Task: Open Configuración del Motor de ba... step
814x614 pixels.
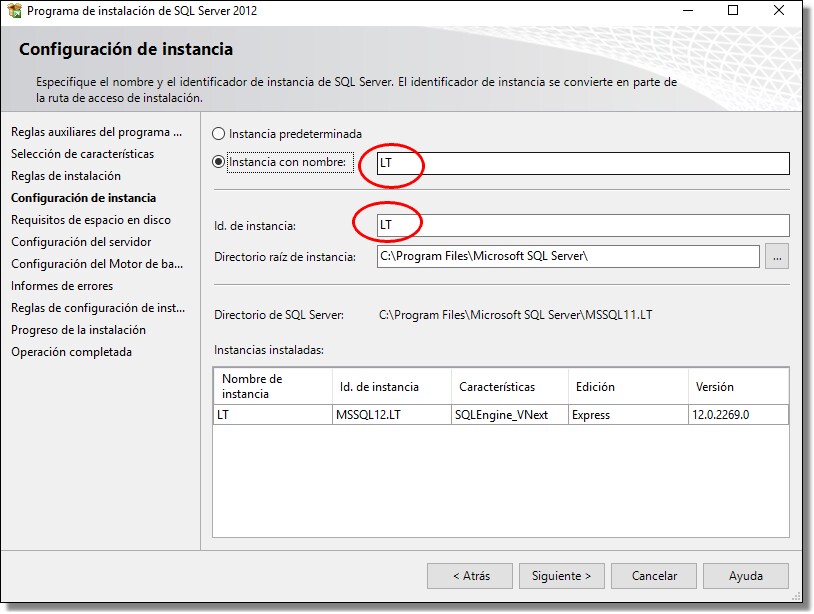Action: pos(97,264)
